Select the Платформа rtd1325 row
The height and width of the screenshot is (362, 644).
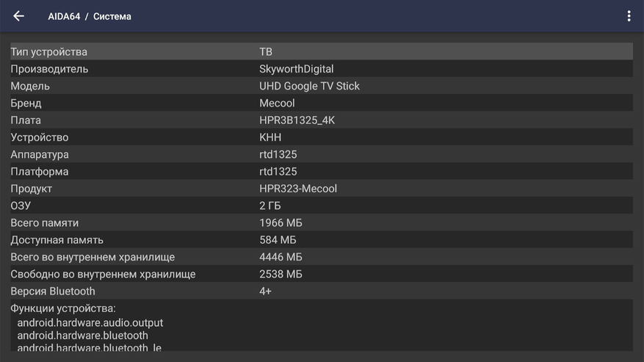pos(321,171)
